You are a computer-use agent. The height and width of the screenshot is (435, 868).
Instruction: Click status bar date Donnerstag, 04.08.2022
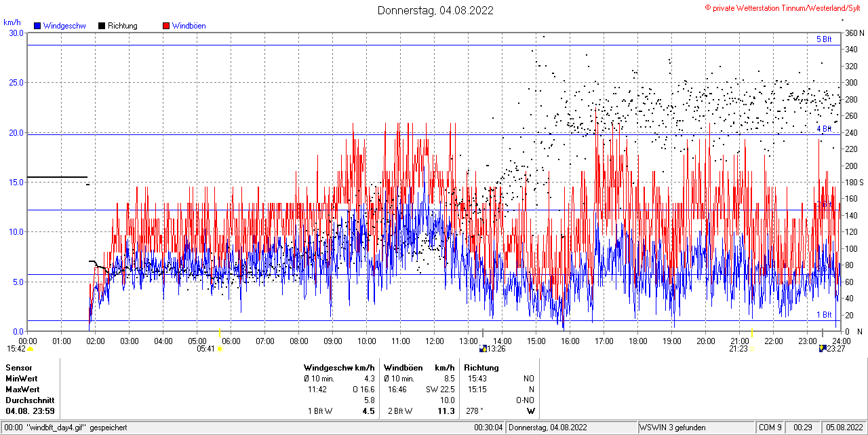click(x=549, y=428)
